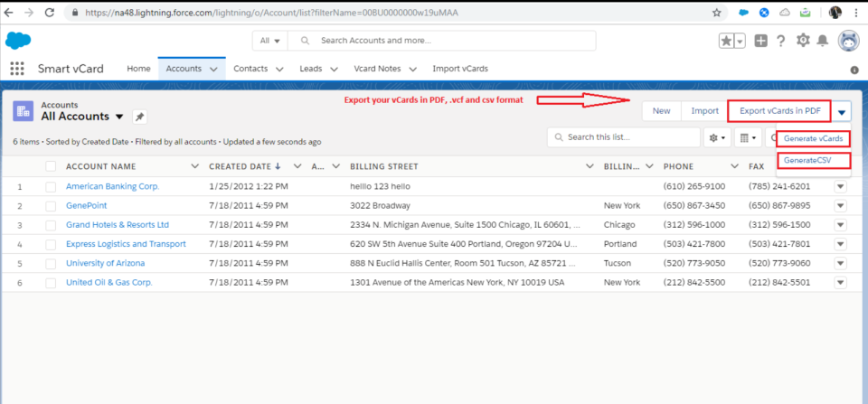Open Account Name column menu
The image size is (868, 404).
click(x=194, y=166)
